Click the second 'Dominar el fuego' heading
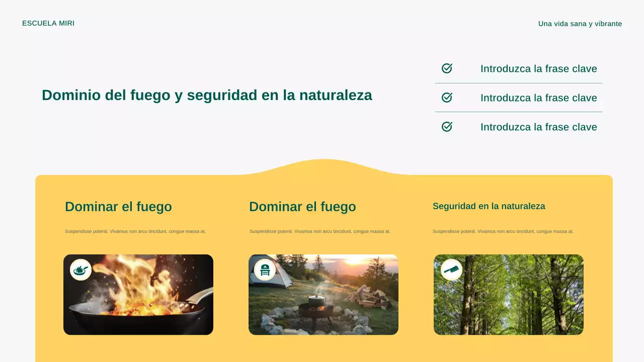Viewport: 644px width, 362px height. (303, 207)
